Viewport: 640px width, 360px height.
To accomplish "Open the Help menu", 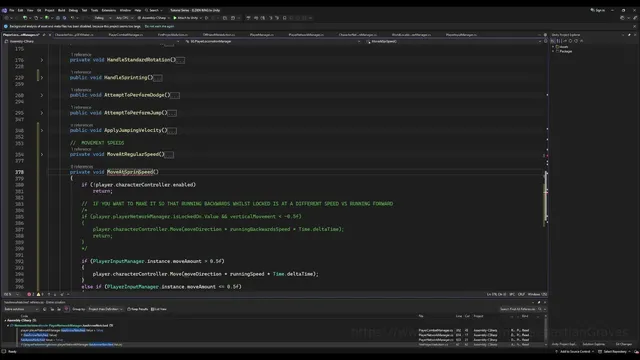I will [x=138, y=10].
